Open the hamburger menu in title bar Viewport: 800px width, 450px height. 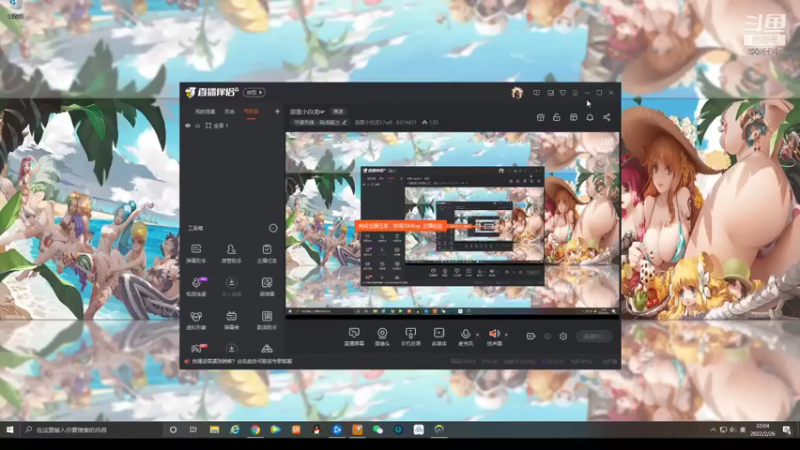pos(575,93)
